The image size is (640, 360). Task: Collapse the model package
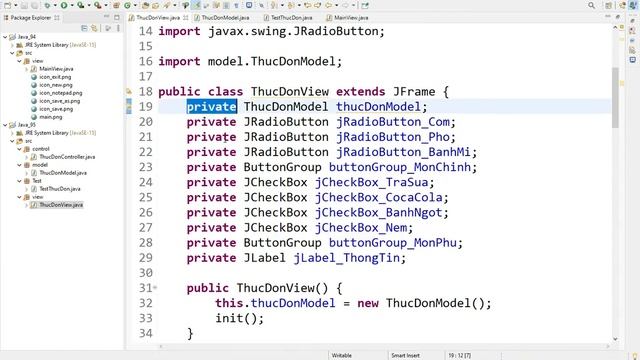pos(19,165)
